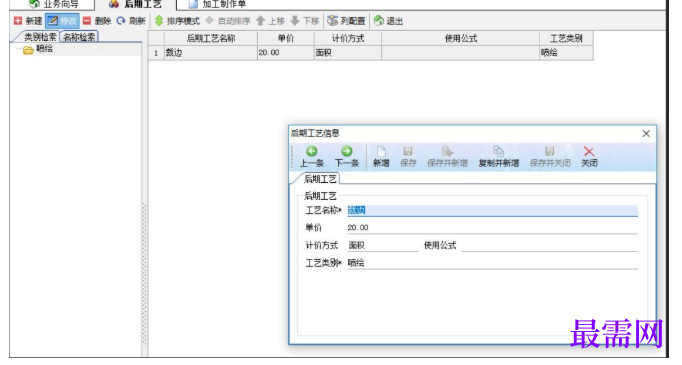This screenshot has width=682, height=365.
Task: Click 复制并新增 copy-and-add button
Action: 498,157
